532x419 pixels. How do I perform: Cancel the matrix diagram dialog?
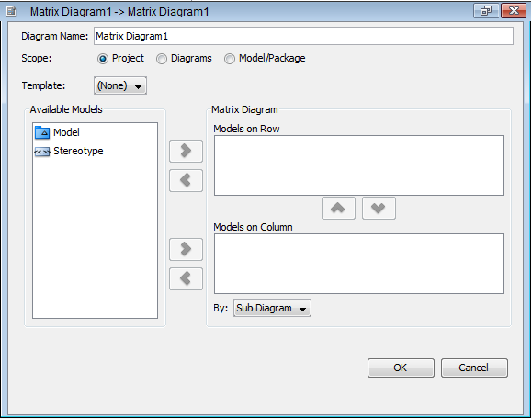pyautogui.click(x=474, y=368)
